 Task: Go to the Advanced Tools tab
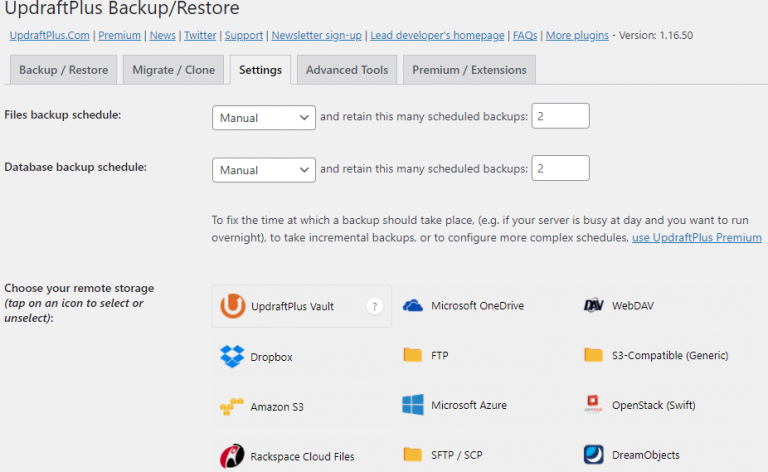pos(347,70)
